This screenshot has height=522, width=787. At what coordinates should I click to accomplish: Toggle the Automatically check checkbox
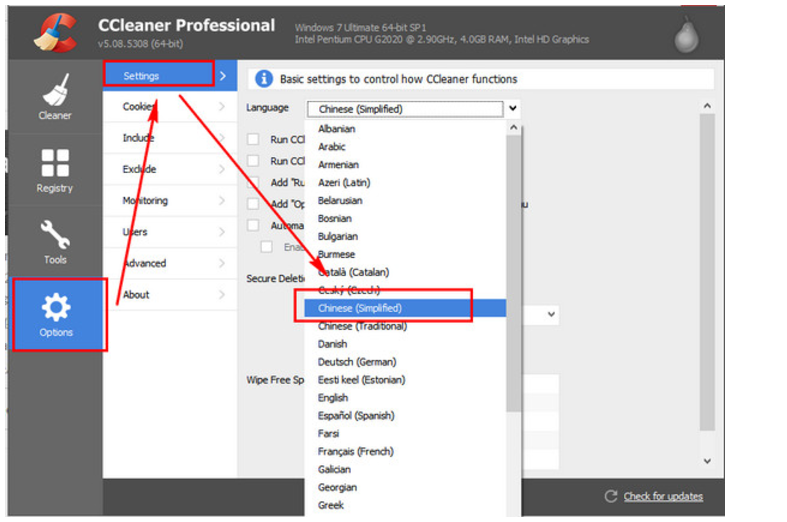pos(253,225)
